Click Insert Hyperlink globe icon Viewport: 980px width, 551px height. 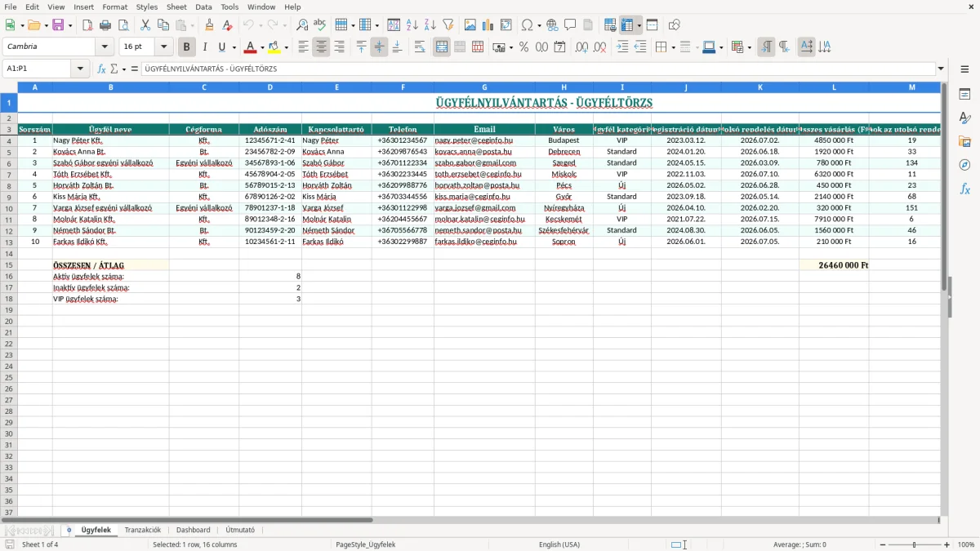[553, 25]
